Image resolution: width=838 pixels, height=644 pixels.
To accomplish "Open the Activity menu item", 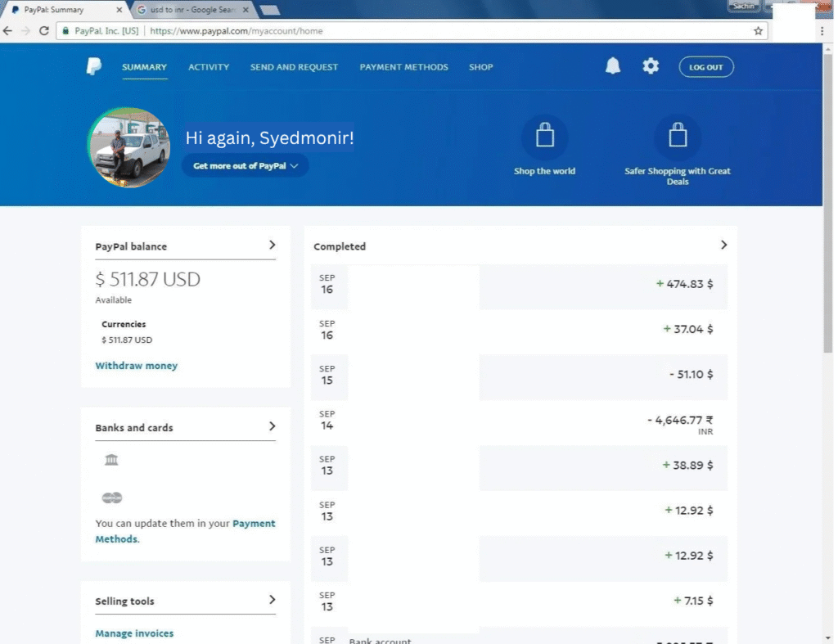I will click(x=209, y=67).
